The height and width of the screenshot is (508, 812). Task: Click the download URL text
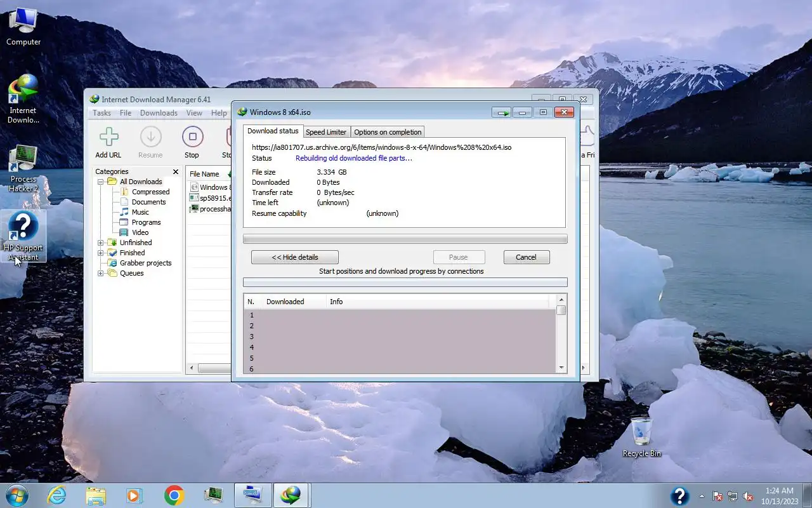coord(381,147)
